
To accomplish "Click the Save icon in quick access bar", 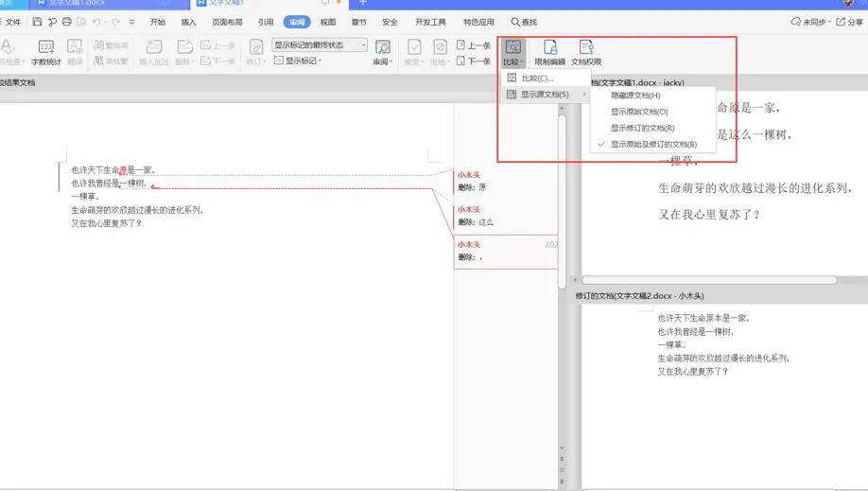I will tap(37, 22).
